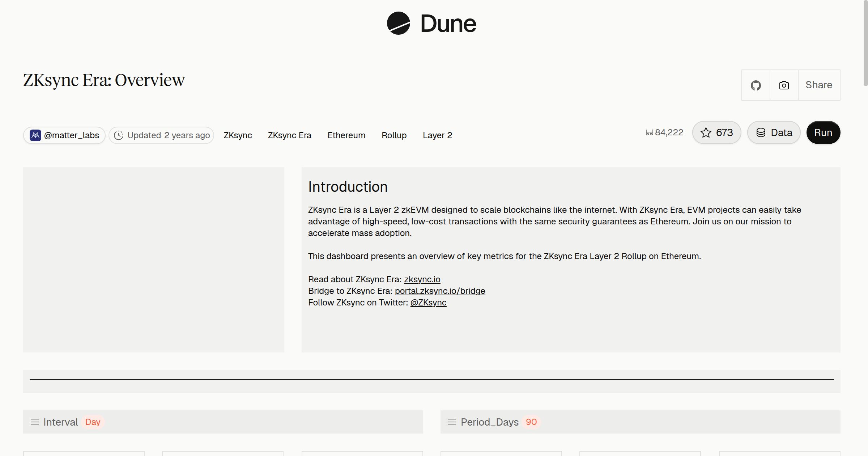Viewport: 868px width, 456px height.
Task: Select the Ethereum tag
Action: 346,135
